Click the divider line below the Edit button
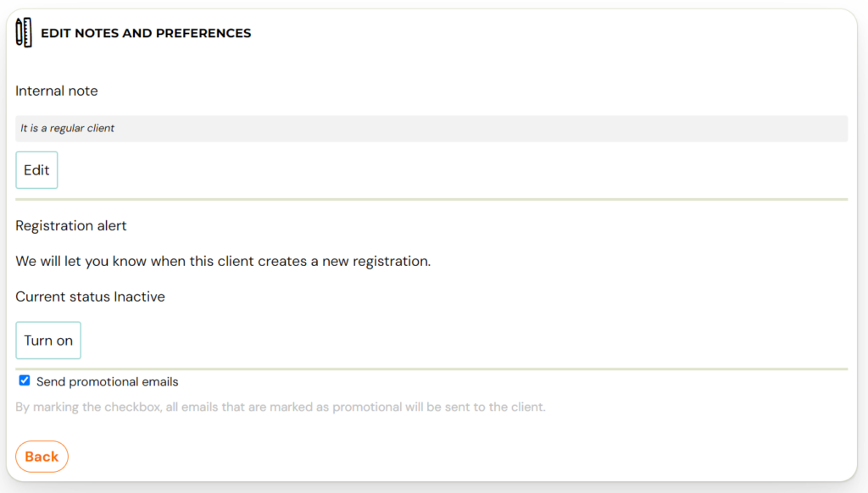Image resolution: width=868 pixels, height=493 pixels. (431, 199)
